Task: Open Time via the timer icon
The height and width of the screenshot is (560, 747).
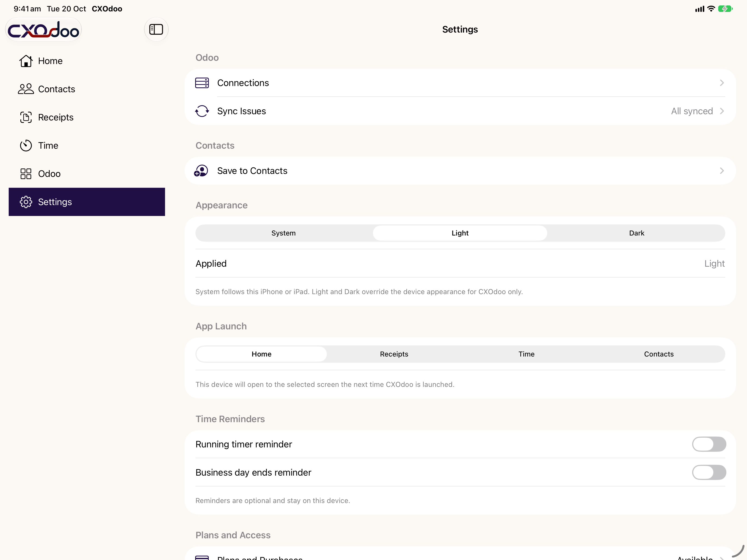Action: click(x=26, y=145)
